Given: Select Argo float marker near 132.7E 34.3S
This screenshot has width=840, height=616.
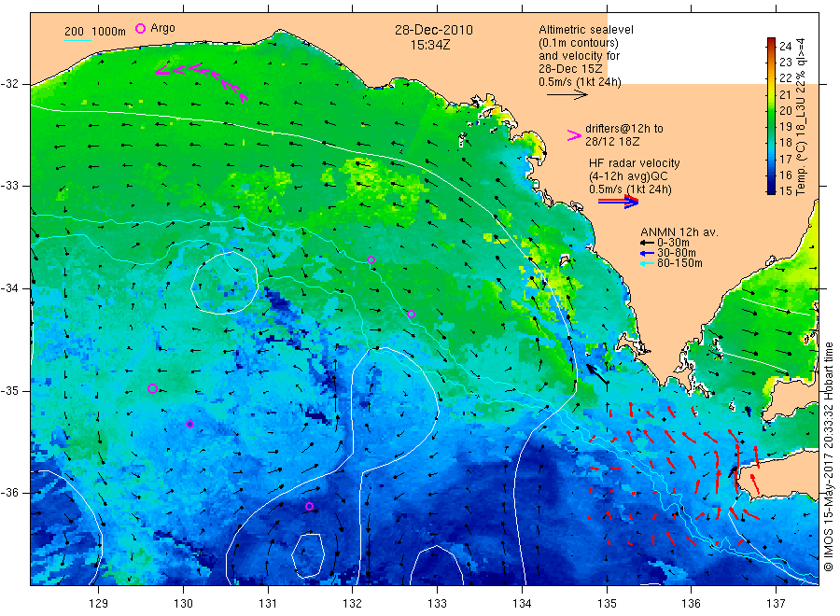Looking at the screenshot, I should [411, 315].
